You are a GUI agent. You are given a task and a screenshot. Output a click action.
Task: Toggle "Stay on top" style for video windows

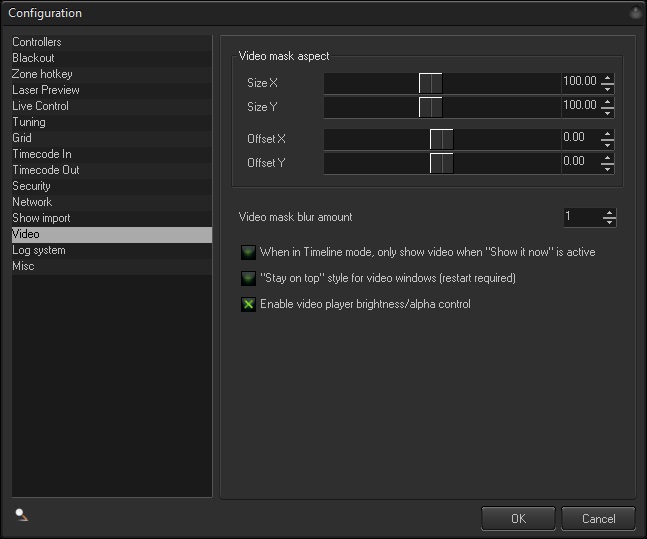pos(249,278)
